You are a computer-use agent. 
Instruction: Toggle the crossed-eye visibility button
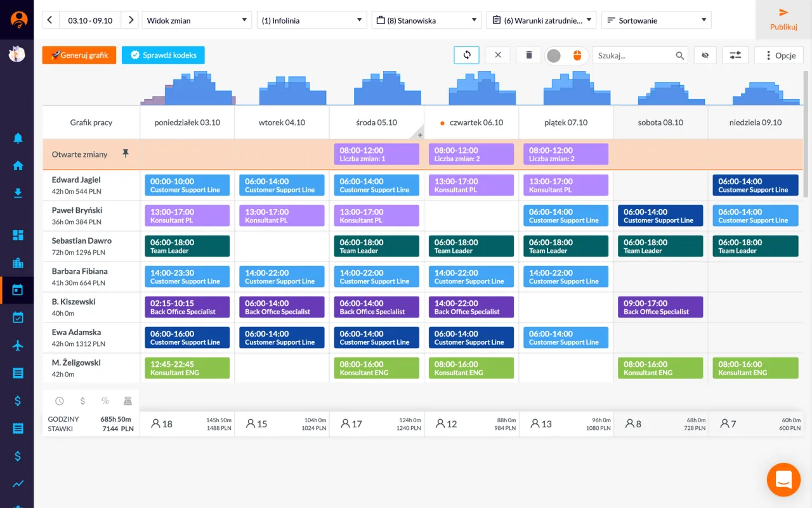[704, 55]
